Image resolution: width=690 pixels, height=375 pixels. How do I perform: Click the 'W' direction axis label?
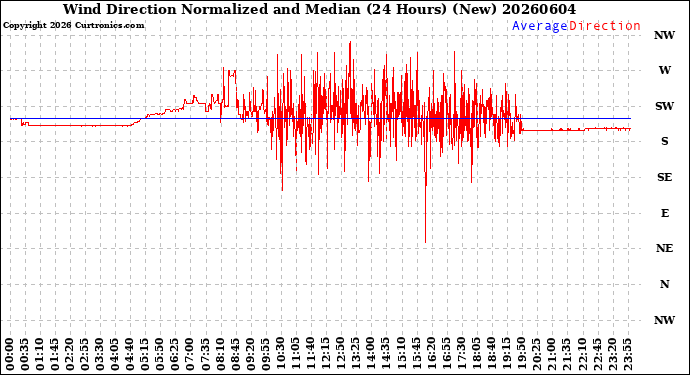pos(664,70)
